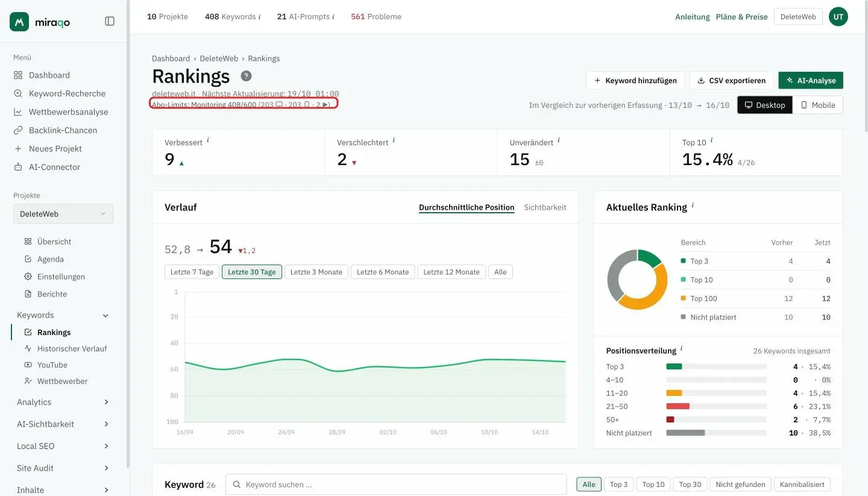Expand the Site Audit section

(x=106, y=468)
